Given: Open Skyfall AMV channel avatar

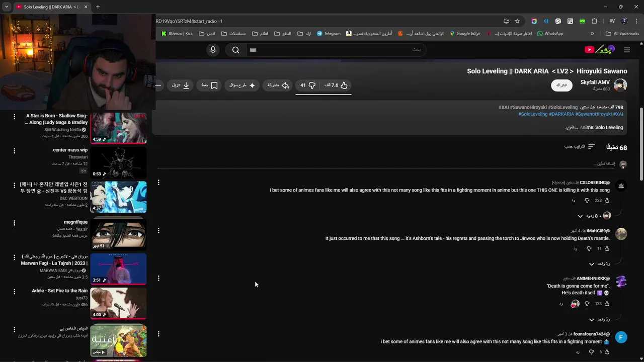Looking at the screenshot, I should [x=620, y=85].
